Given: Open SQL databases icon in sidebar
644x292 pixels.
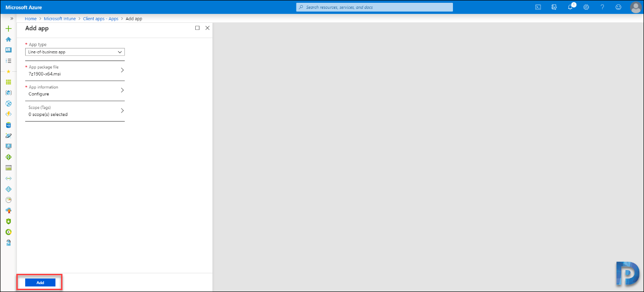Looking at the screenshot, I should (x=8, y=125).
